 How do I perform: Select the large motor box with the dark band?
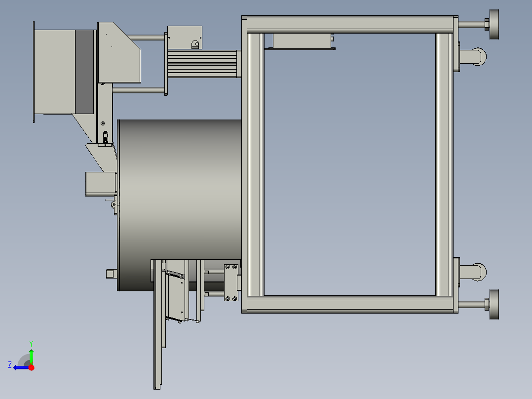(64, 72)
